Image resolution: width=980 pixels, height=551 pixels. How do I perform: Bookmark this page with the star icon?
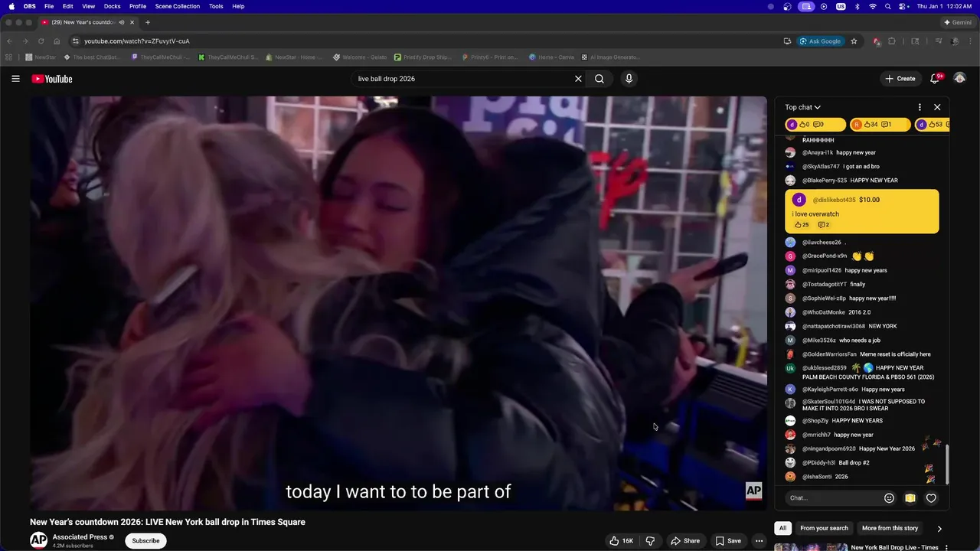click(854, 41)
